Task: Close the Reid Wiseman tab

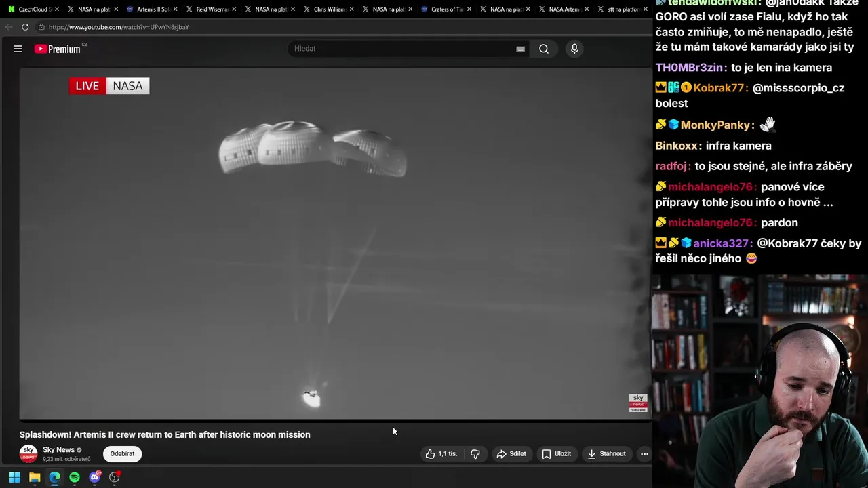Action: 234,9
